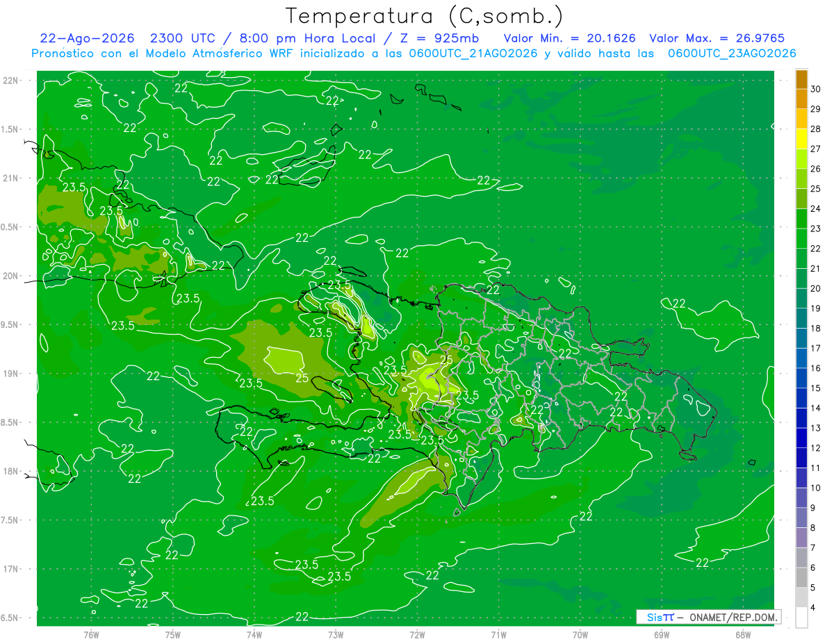The image size is (834, 644).
Task: Click latitude label '19N'
Action: (x=12, y=374)
